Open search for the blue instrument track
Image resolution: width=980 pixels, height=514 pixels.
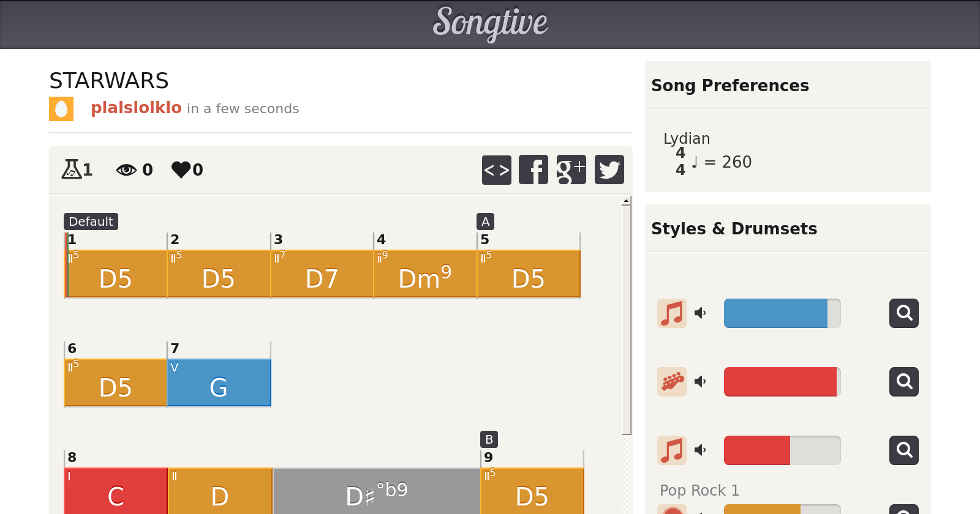click(903, 313)
